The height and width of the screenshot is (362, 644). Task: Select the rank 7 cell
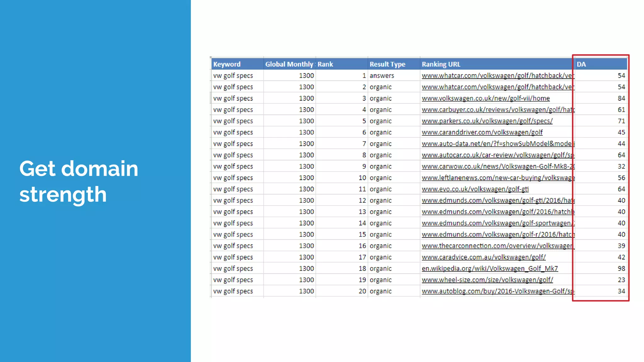(342, 144)
